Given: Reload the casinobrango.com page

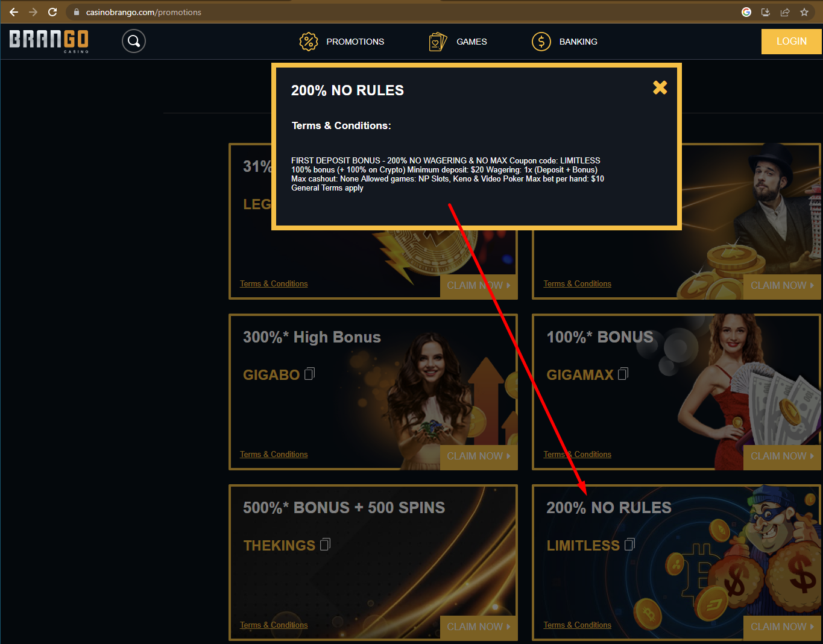Looking at the screenshot, I should 52,12.
